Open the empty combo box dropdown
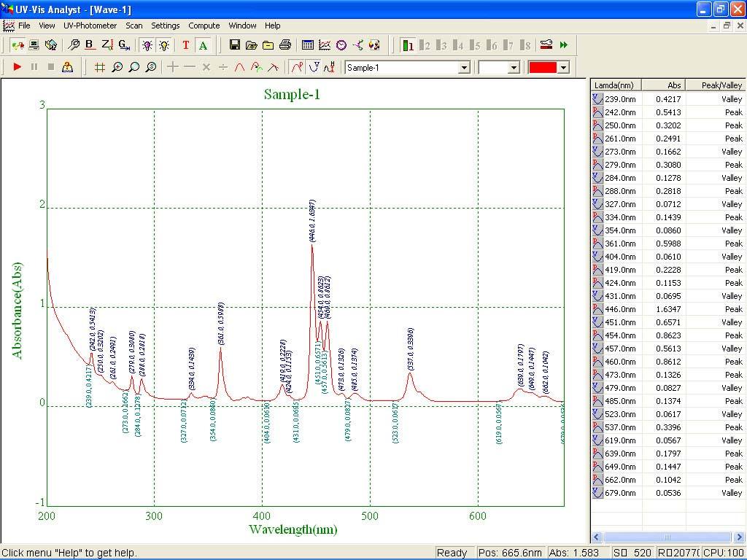The image size is (747, 560). (x=514, y=68)
